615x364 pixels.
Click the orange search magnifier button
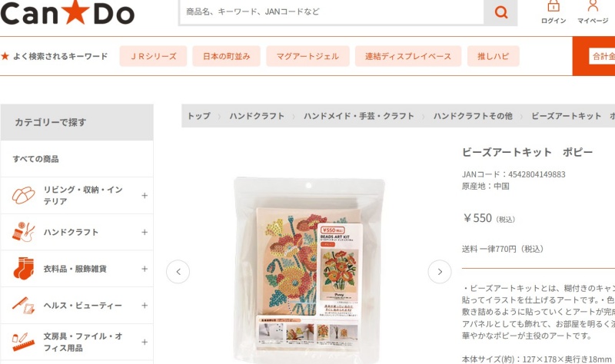pyautogui.click(x=500, y=12)
